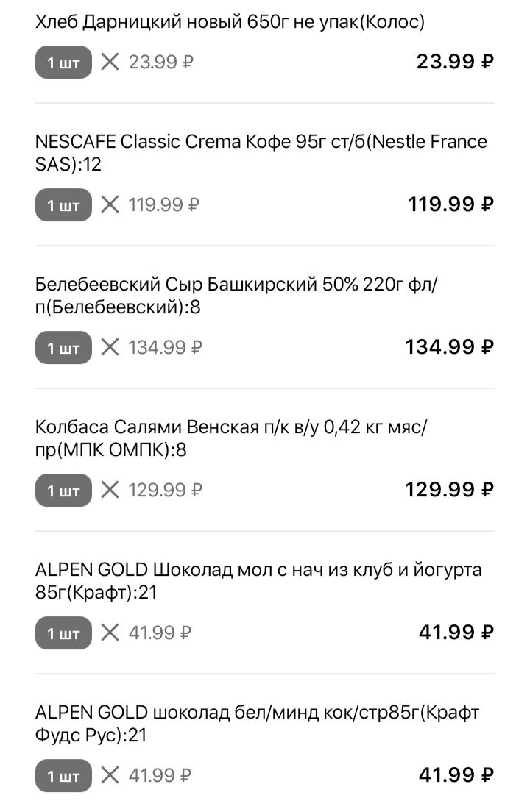Open ALPEN GOLD шоколад бел/минд item
The width and height of the screenshot is (530, 812).
tap(258, 724)
